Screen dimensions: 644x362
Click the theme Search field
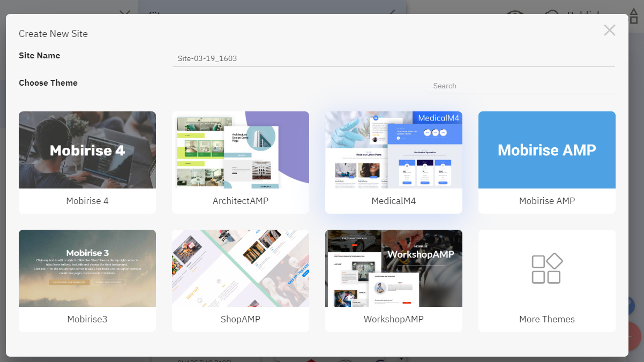pos(521,86)
